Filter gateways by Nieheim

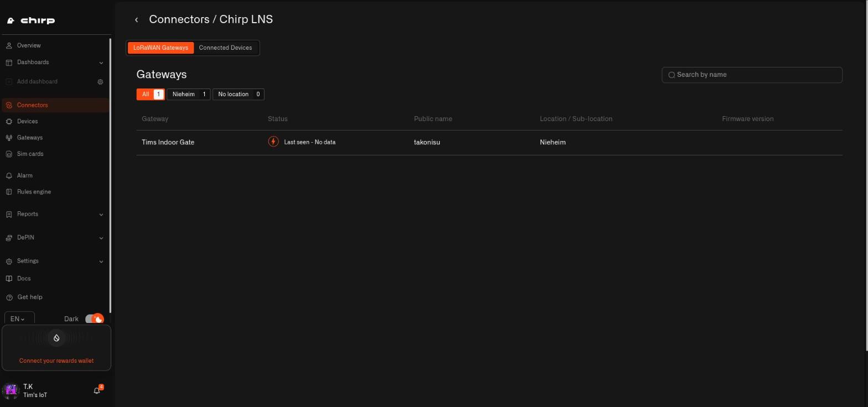click(x=188, y=94)
